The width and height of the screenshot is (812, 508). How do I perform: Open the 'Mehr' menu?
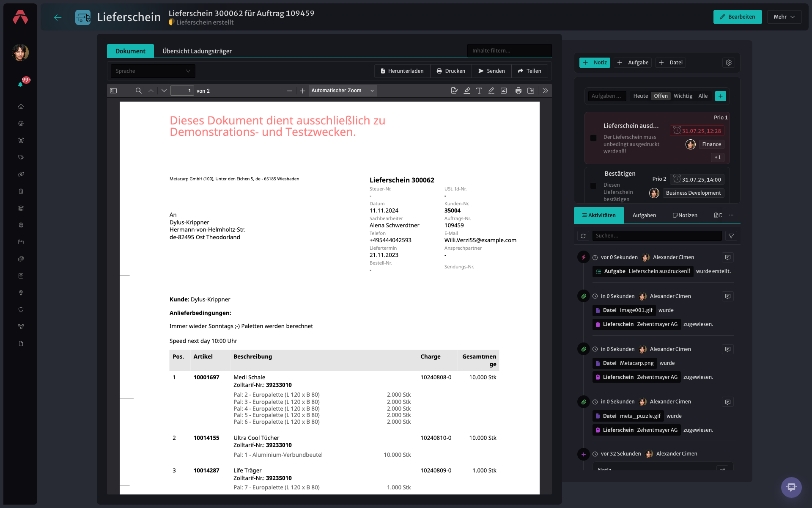(x=784, y=17)
